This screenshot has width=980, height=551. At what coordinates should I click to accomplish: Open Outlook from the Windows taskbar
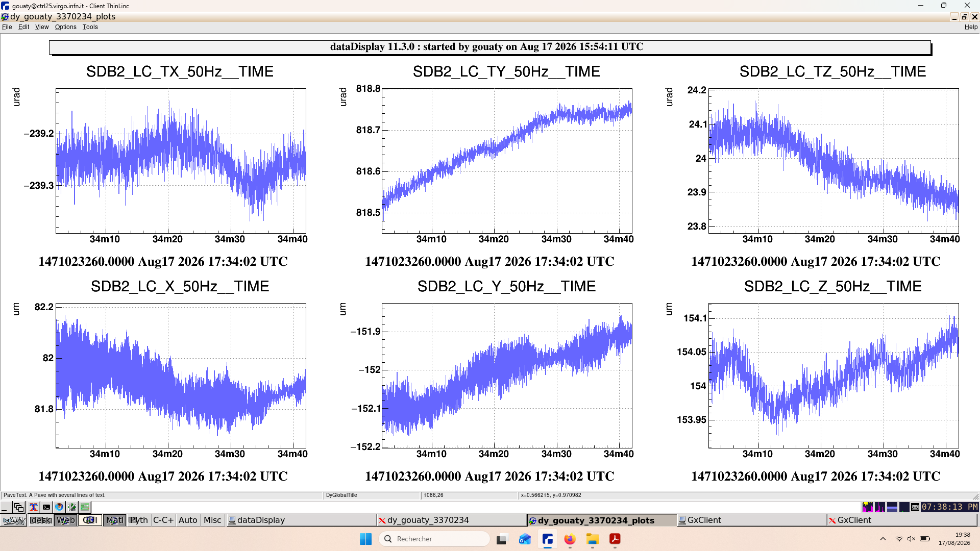click(x=525, y=539)
